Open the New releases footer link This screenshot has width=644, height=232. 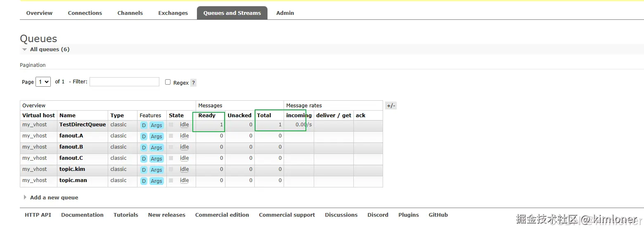point(167,215)
